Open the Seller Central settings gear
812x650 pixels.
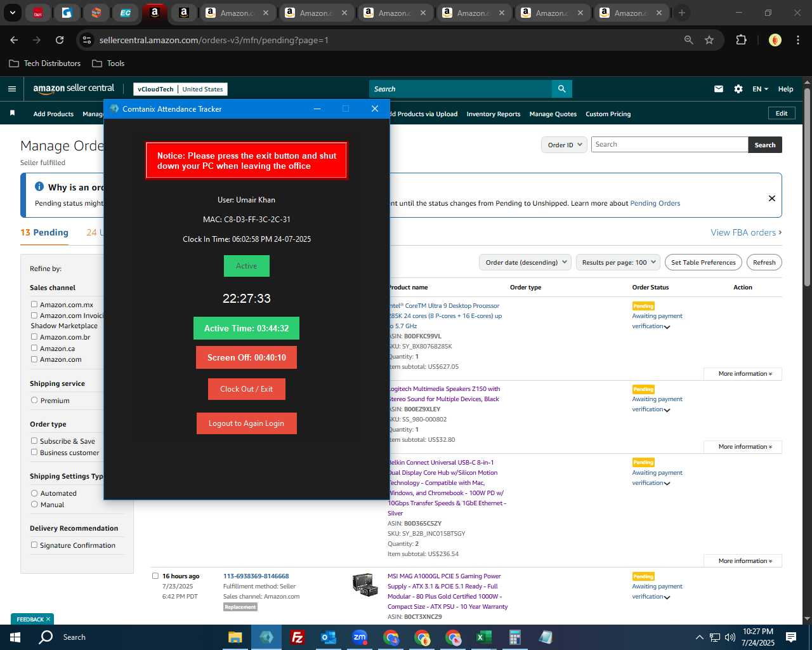[738, 89]
